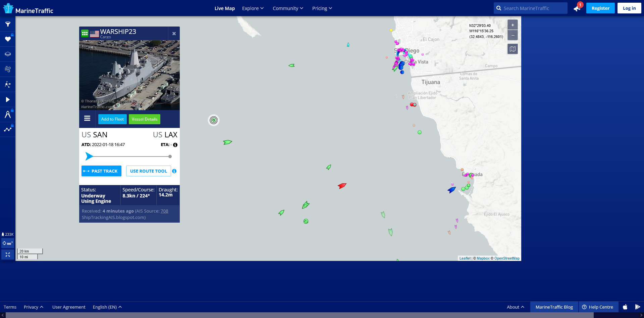Open the Help Centre

pyautogui.click(x=598, y=307)
